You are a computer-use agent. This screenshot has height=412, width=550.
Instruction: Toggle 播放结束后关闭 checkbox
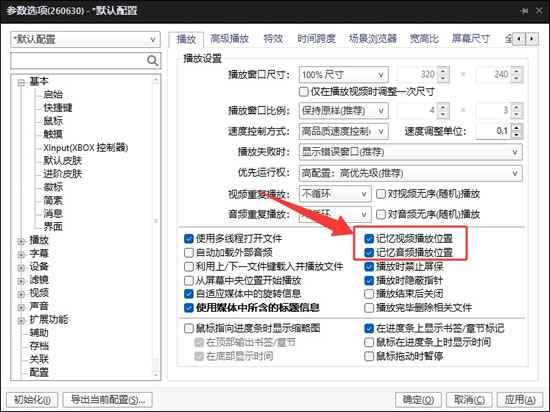coord(369,293)
